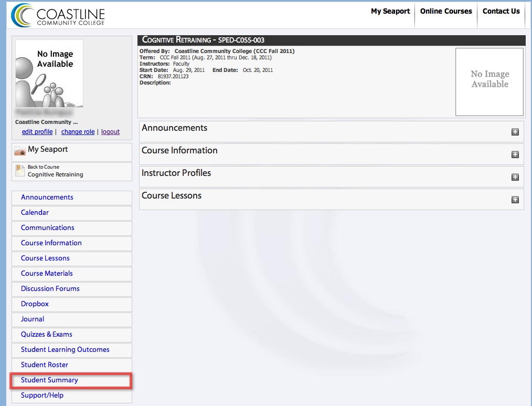Viewport: 532px width, 406px height.
Task: Open Online Courses in top navigation
Action: coord(446,11)
